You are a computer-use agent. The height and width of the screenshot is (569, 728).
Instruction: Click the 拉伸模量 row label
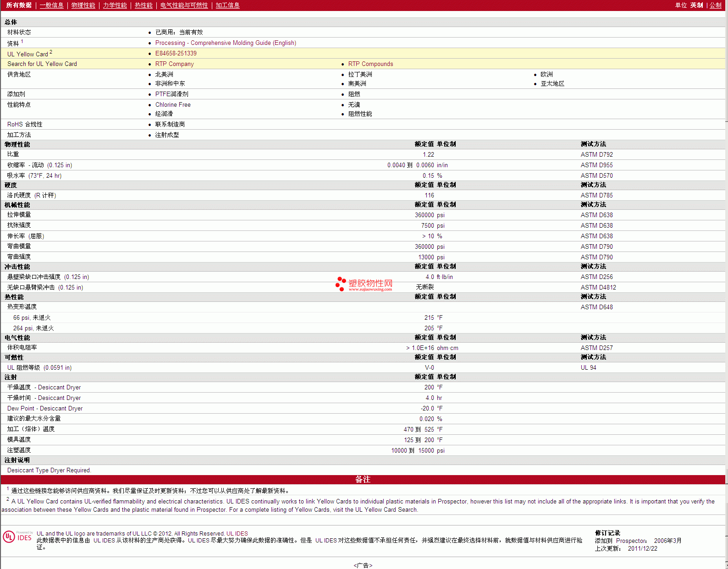[x=19, y=214]
